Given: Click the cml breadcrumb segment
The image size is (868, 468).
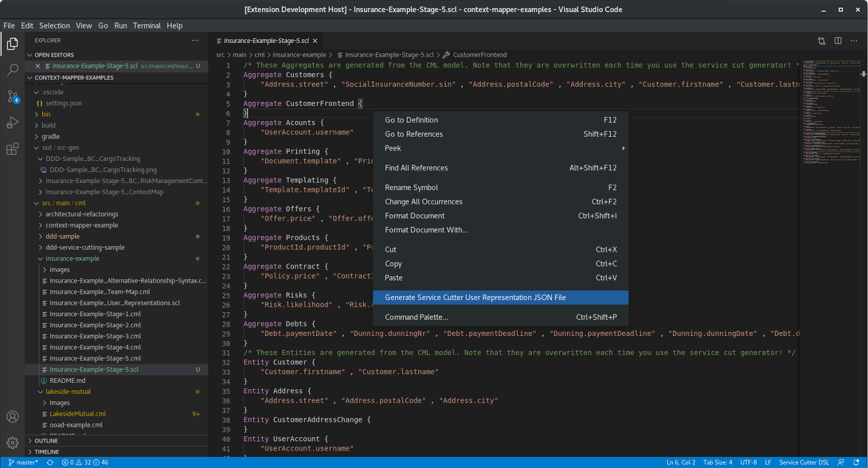Looking at the screenshot, I should coord(259,54).
